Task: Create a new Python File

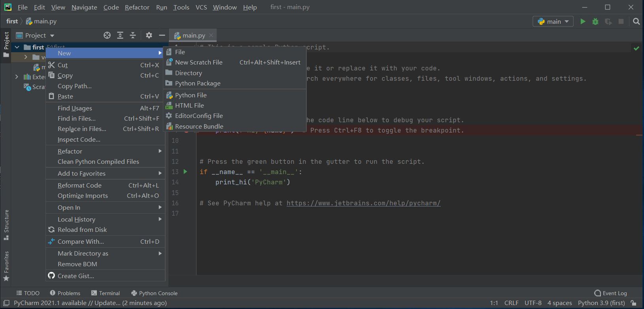Action: tap(235, 95)
